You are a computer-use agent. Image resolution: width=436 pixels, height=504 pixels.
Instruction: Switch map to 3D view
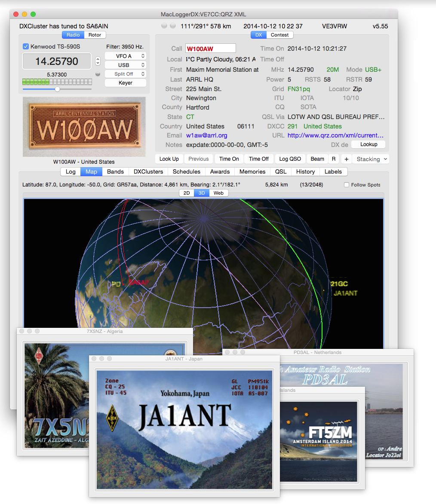tap(202, 193)
